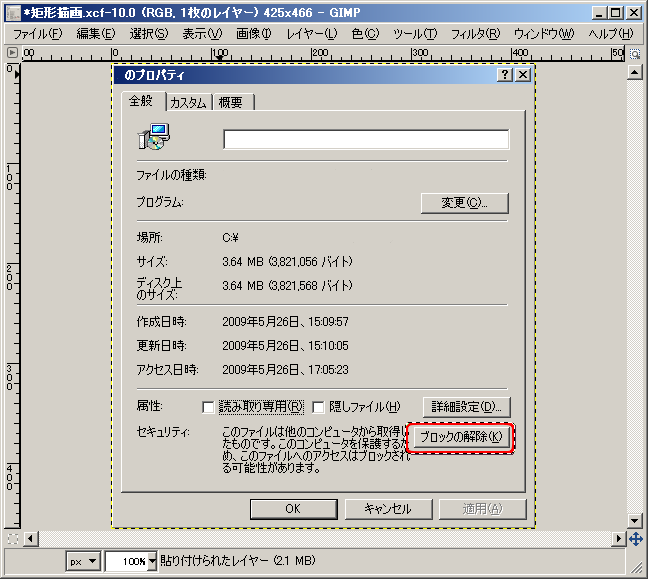Open the navigation preview cross-arrow icon
Viewport: 648px width, 579px height.
point(636,538)
